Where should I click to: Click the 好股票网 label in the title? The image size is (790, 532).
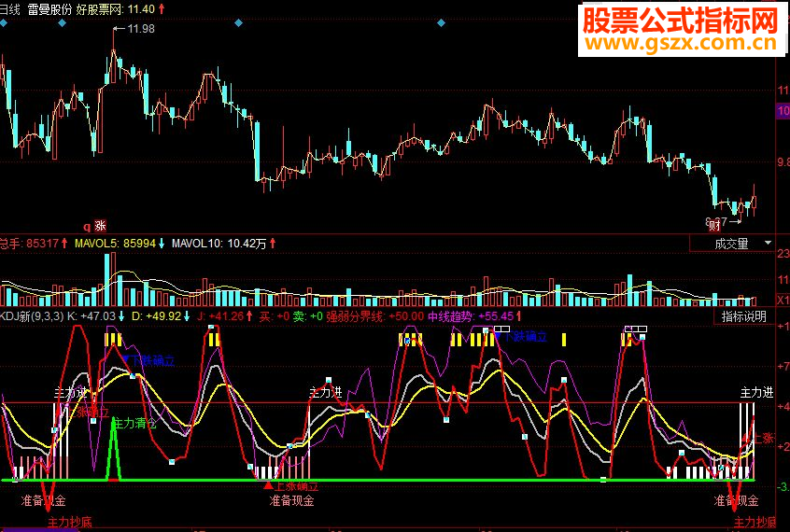click(x=100, y=9)
